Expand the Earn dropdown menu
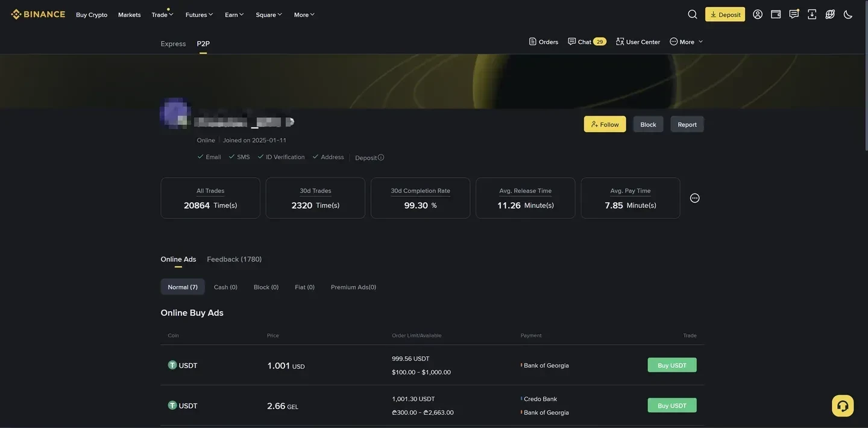Screen dimensions: 868x428 [234, 14]
